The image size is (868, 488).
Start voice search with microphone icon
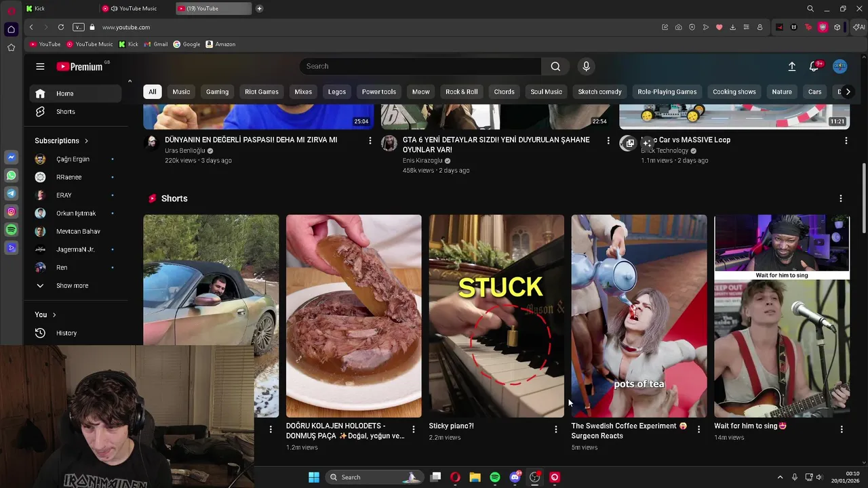[x=587, y=66]
